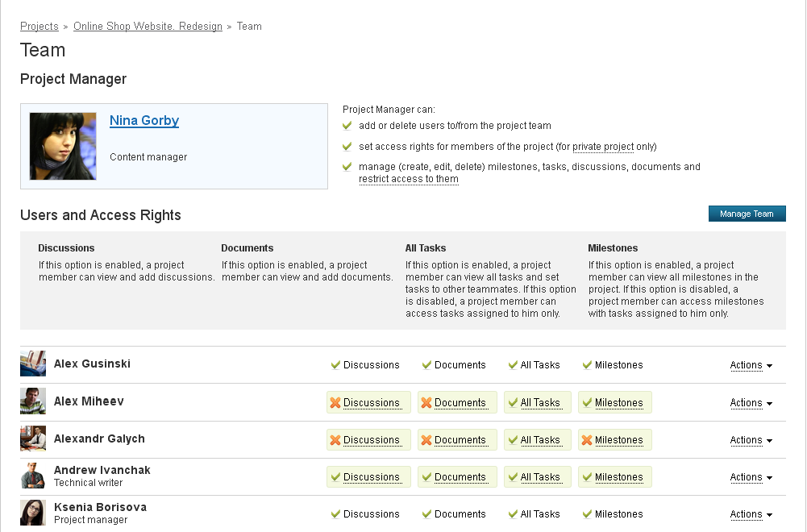
Task: Go to Projects breadcrumb
Action: 40,27
